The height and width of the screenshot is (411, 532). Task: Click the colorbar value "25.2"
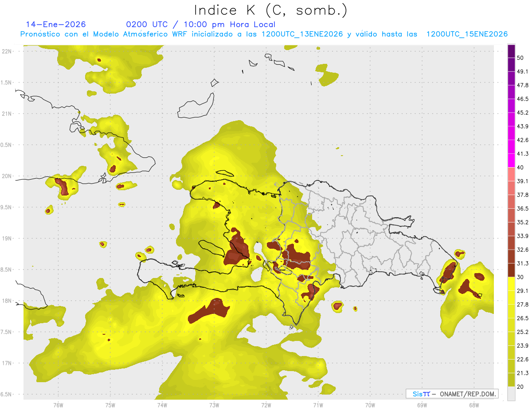[523, 332]
